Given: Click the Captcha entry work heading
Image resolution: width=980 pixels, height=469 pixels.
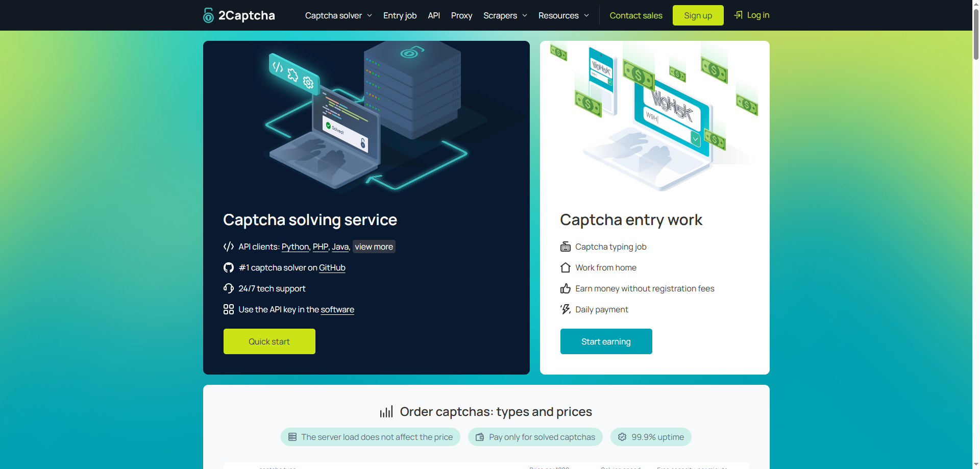Looking at the screenshot, I should point(631,220).
